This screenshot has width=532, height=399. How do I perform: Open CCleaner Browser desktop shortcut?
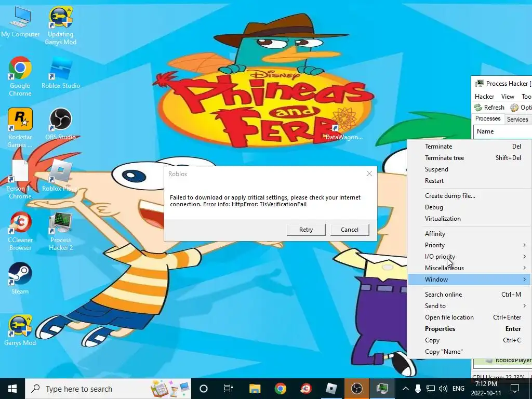20,231
